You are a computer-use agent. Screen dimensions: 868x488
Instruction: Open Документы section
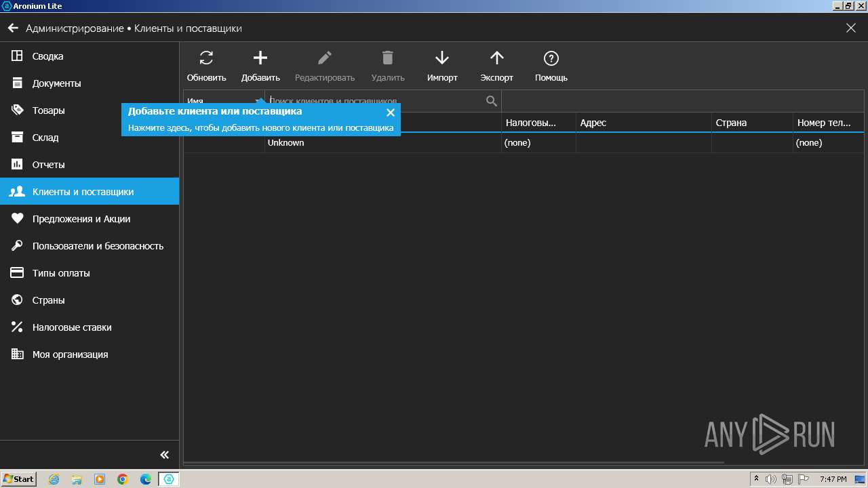[90, 83]
